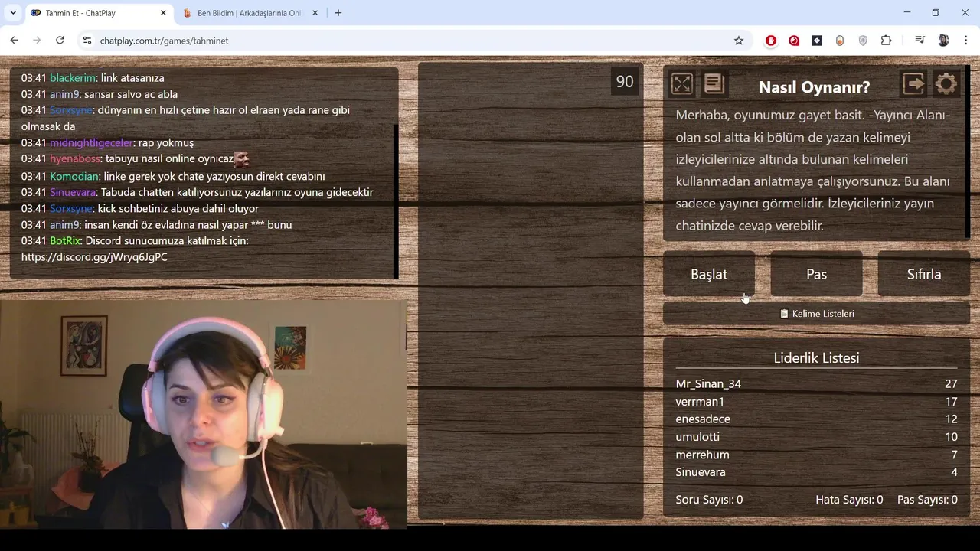Screen dimensions: 980x551
Task: Click the clipboard icon beside Kelime Listeleri
Action: pyautogui.click(x=784, y=314)
